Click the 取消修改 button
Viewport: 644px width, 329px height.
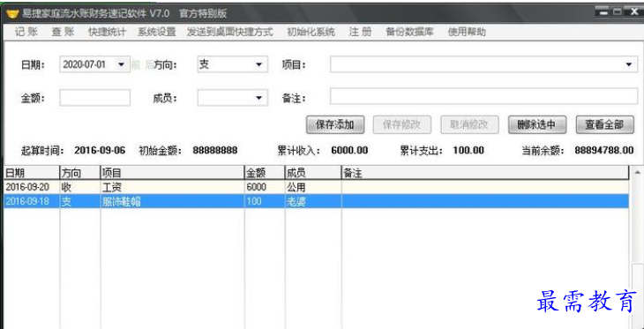[x=470, y=124]
